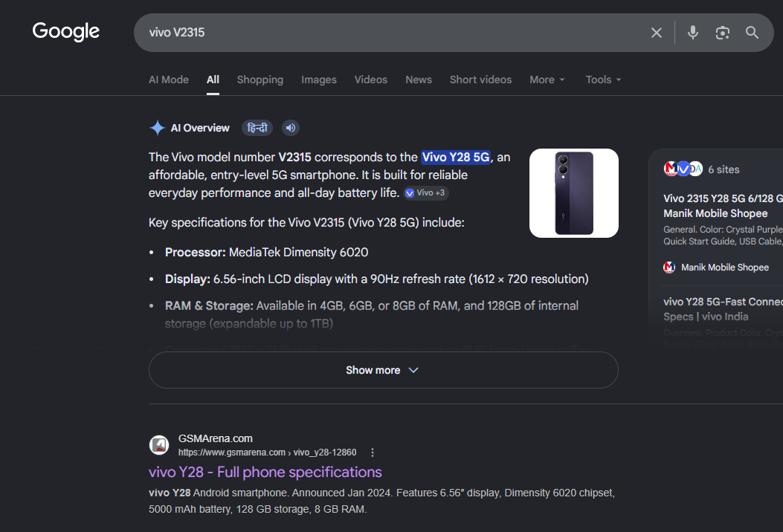Click the GSMArena favicon
The height and width of the screenshot is (532, 783).
click(x=159, y=445)
